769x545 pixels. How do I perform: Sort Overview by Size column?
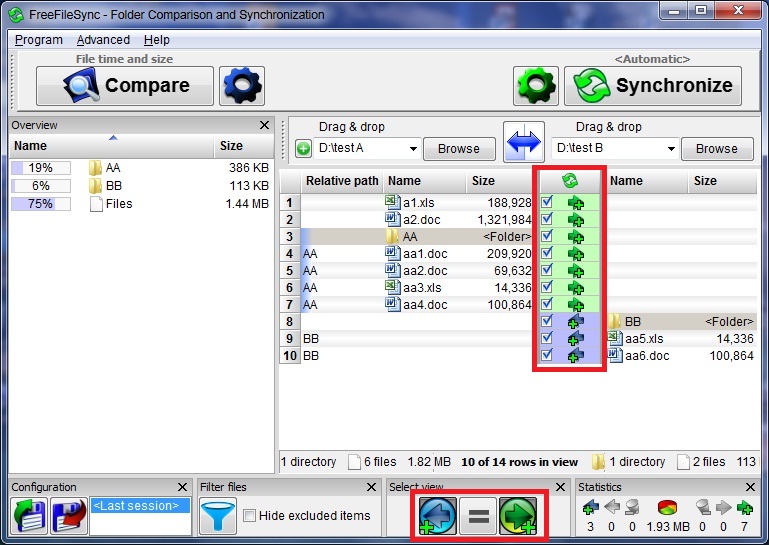pyautogui.click(x=244, y=146)
